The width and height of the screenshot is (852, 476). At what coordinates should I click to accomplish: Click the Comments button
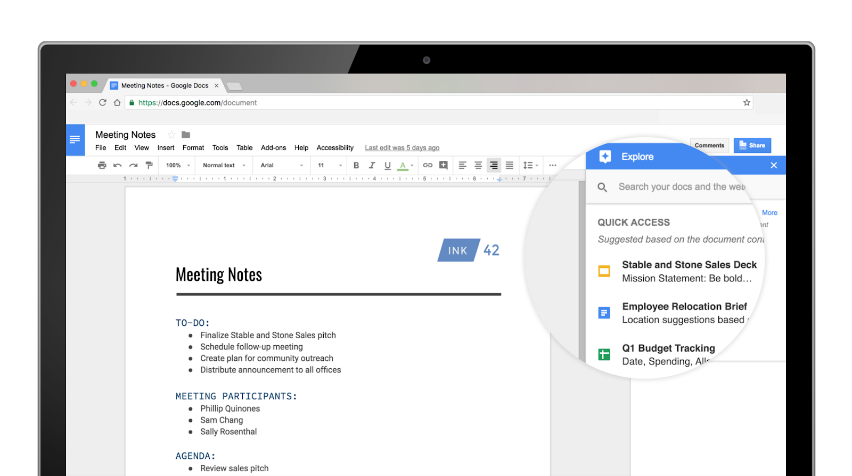click(x=709, y=145)
